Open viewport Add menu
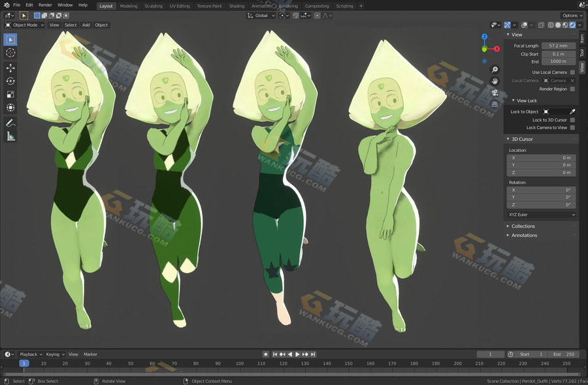 (x=86, y=25)
